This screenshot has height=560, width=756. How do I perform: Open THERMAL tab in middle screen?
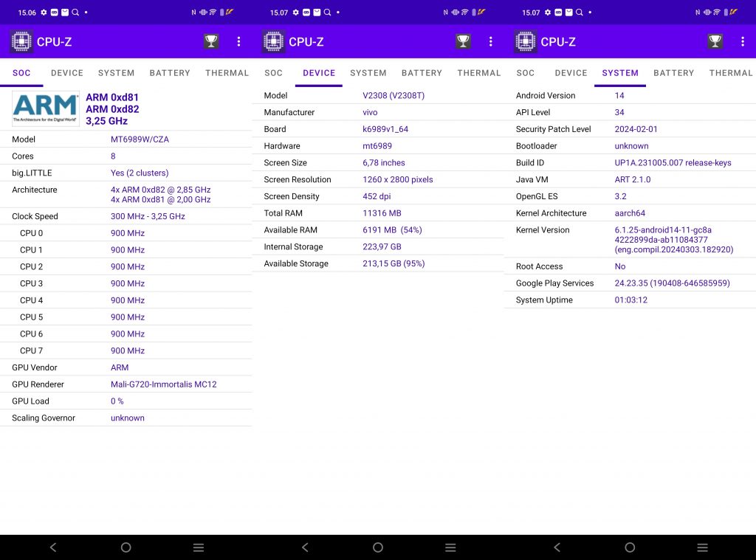(478, 73)
